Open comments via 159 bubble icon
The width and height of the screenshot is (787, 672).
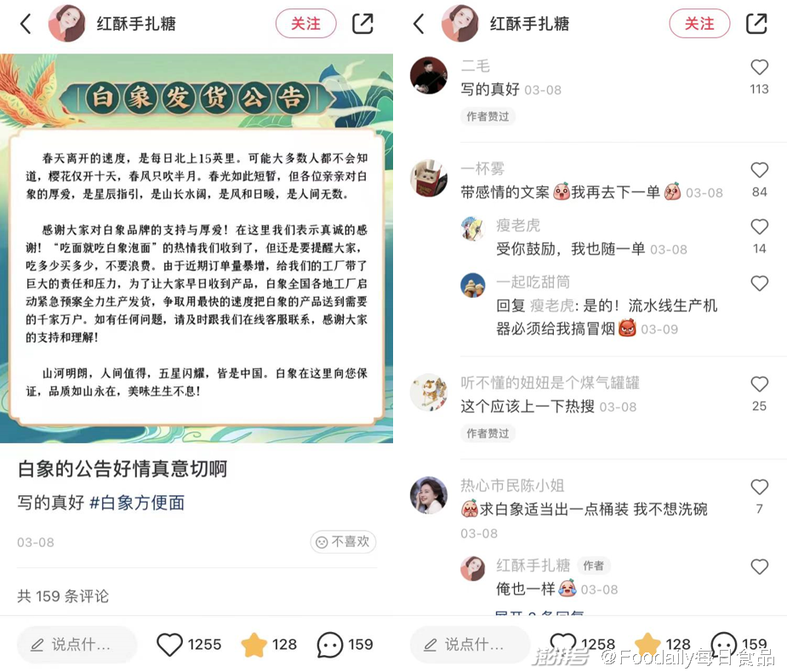330,645
